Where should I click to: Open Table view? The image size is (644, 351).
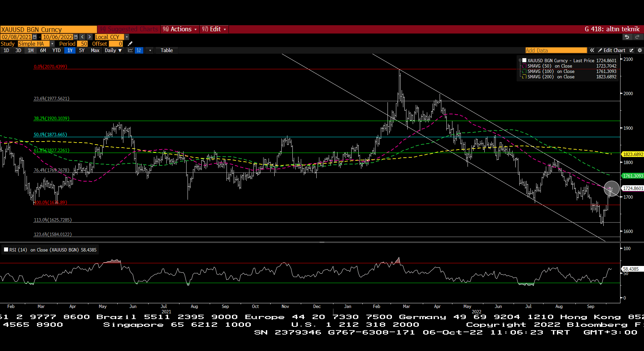[x=167, y=50]
